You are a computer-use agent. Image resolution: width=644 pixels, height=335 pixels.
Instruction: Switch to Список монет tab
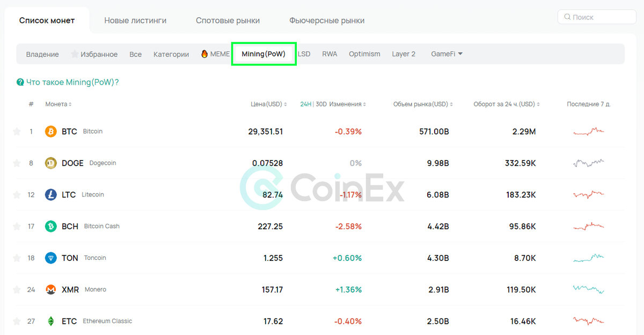point(47,21)
